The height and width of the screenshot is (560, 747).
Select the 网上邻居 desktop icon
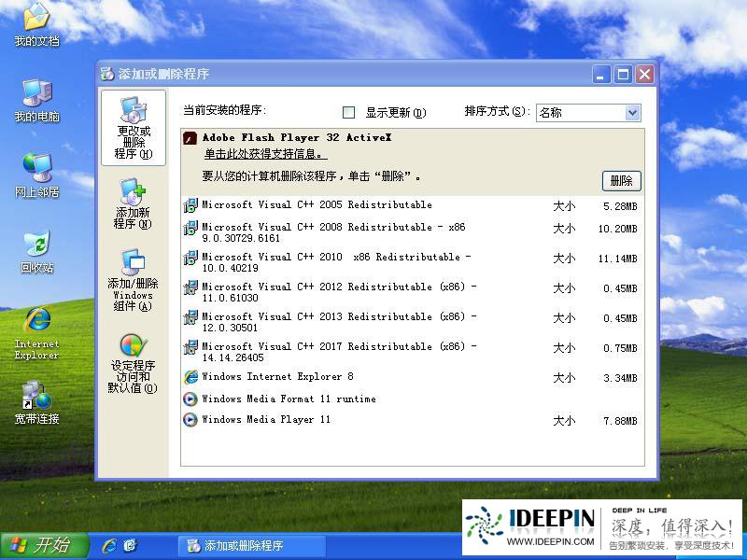tap(36, 175)
